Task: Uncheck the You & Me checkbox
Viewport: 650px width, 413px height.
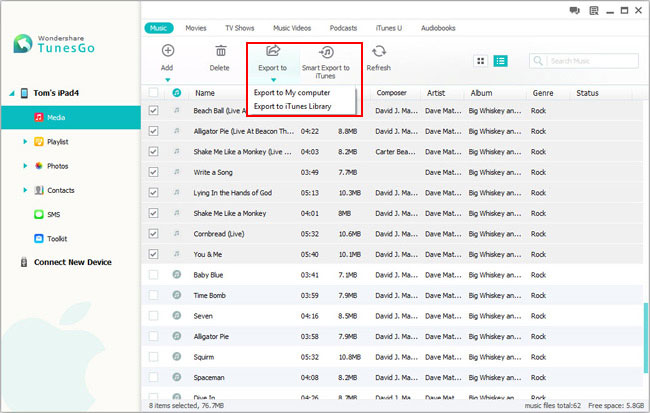Action: pos(153,254)
